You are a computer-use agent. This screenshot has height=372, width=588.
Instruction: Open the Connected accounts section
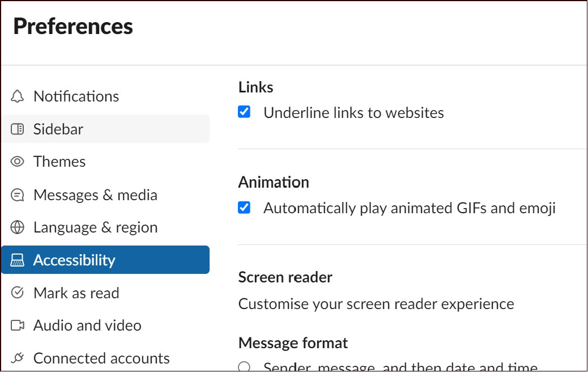point(102,358)
